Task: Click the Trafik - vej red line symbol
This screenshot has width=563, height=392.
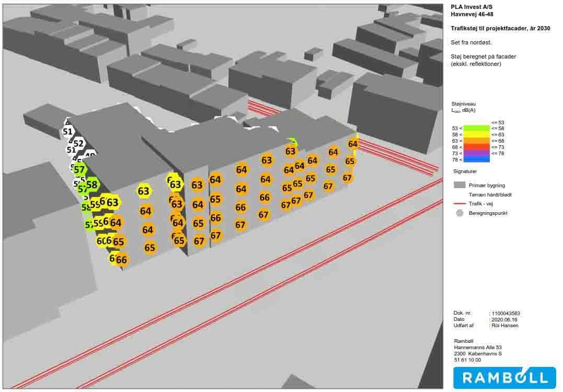Action: click(459, 204)
